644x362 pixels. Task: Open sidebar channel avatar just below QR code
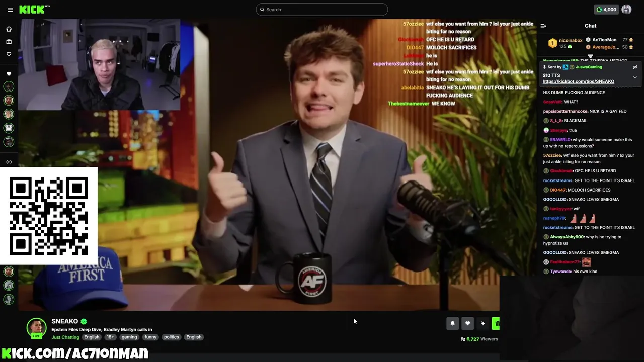click(9, 271)
